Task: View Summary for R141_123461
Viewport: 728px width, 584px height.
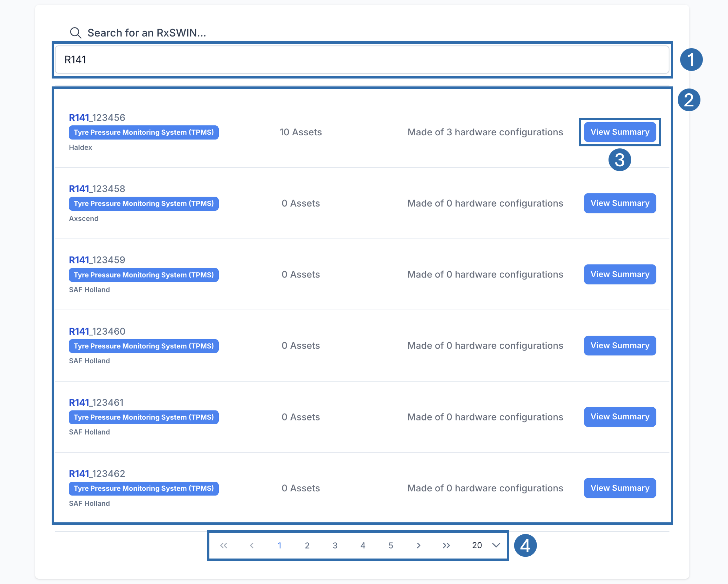Action: (x=620, y=417)
